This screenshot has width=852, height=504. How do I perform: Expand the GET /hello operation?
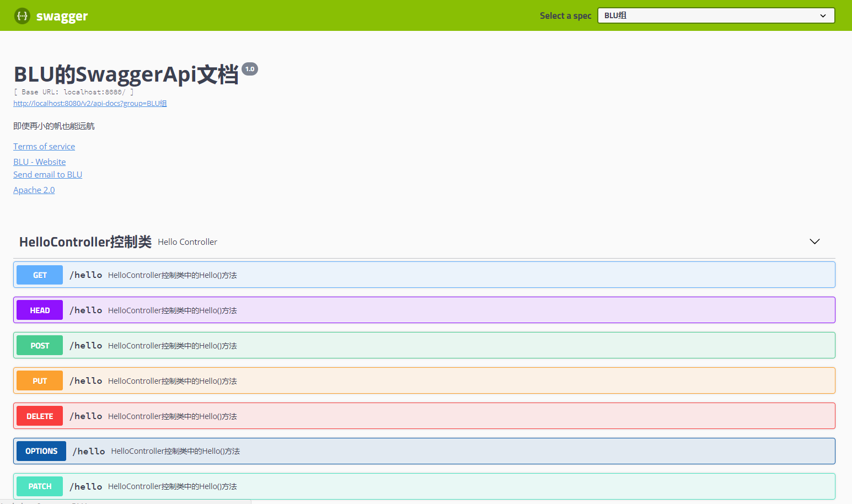point(424,275)
